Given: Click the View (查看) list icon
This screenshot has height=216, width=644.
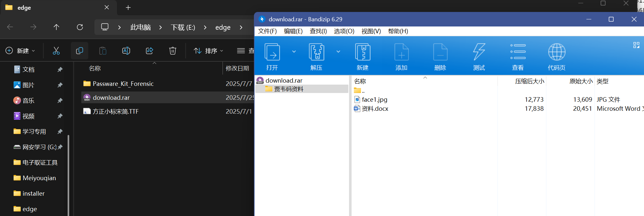Looking at the screenshot, I should (x=518, y=52).
